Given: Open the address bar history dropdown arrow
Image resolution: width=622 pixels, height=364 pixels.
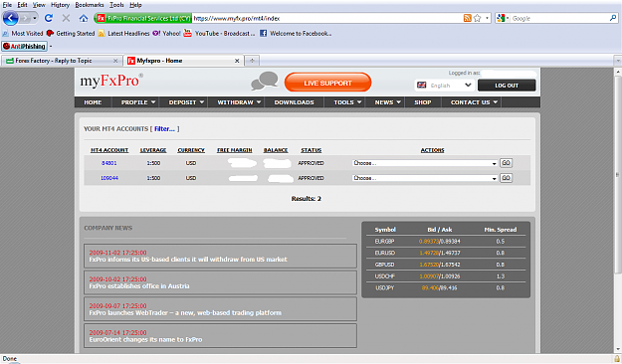Looking at the screenshot, I should point(487,18).
